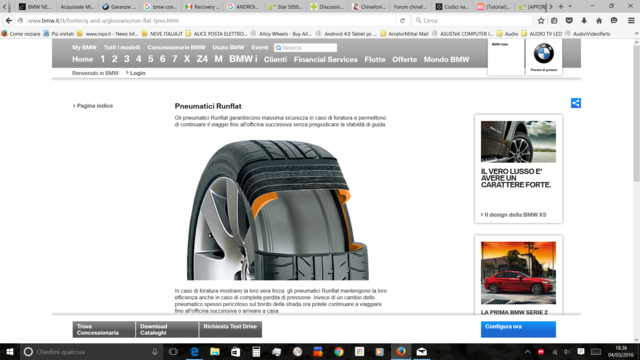Image resolution: width=640 pixels, height=360 pixels.
Task: Show more bookmarks toolbar overflow chevron
Action: (x=636, y=33)
